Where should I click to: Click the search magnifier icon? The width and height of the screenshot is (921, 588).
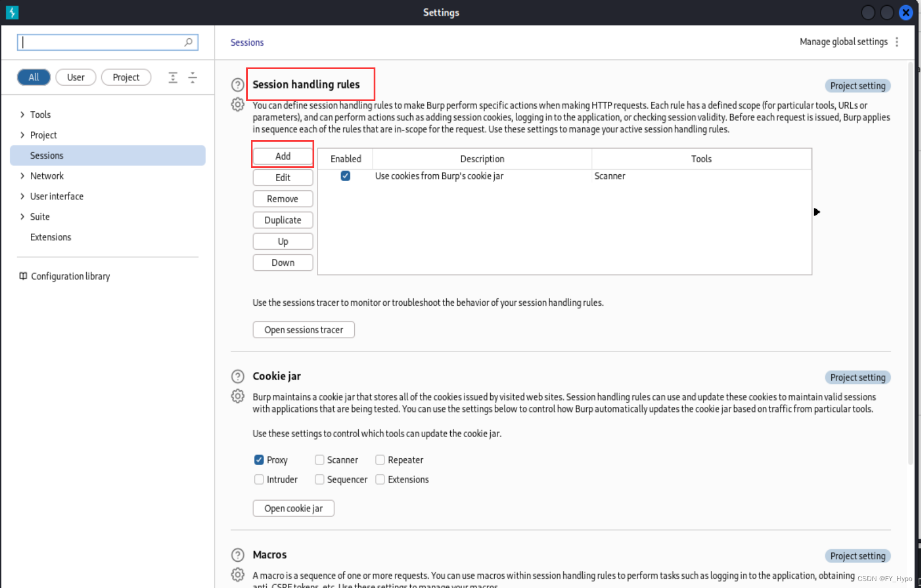[x=189, y=42]
